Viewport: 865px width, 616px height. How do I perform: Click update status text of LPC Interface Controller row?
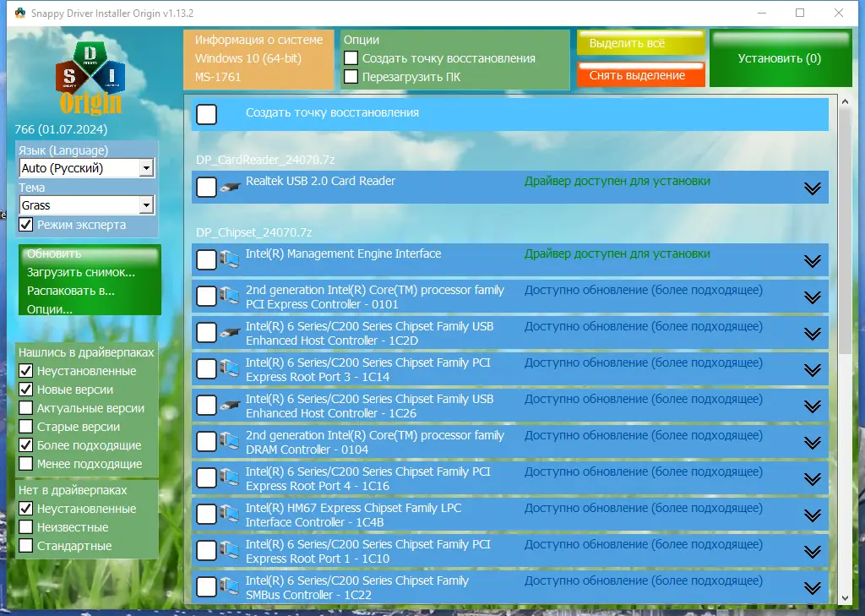[x=644, y=508]
